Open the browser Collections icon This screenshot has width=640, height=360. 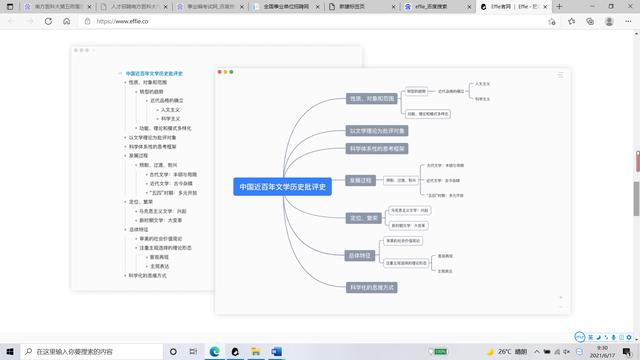[x=590, y=21]
